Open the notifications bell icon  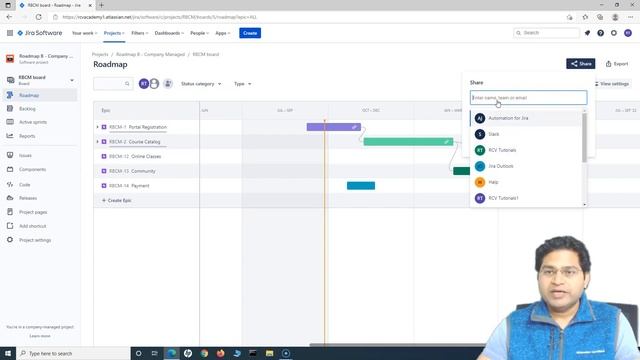point(587,33)
